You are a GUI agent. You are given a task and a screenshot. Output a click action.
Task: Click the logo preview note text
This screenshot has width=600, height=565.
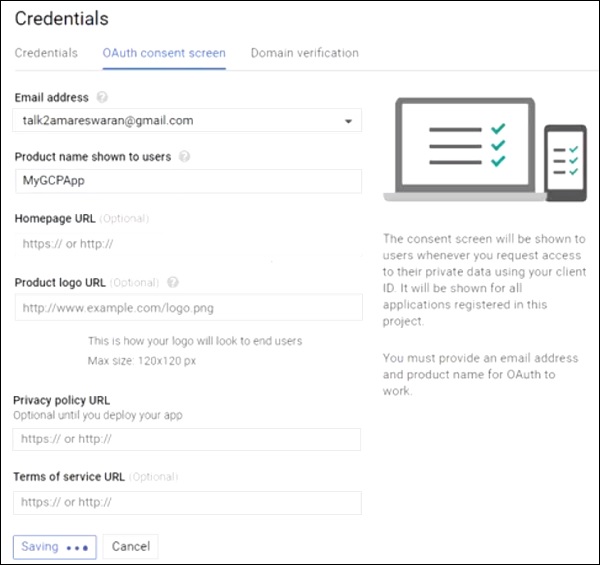[x=194, y=349]
